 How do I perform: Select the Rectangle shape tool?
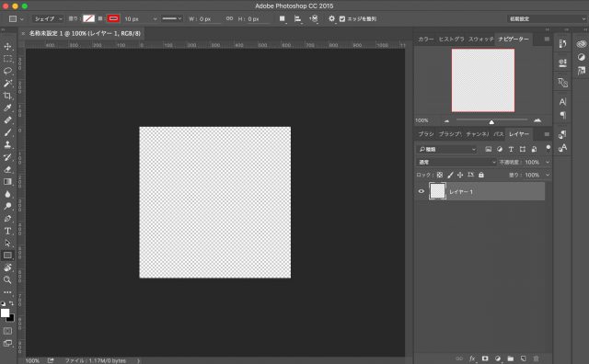tap(7, 256)
